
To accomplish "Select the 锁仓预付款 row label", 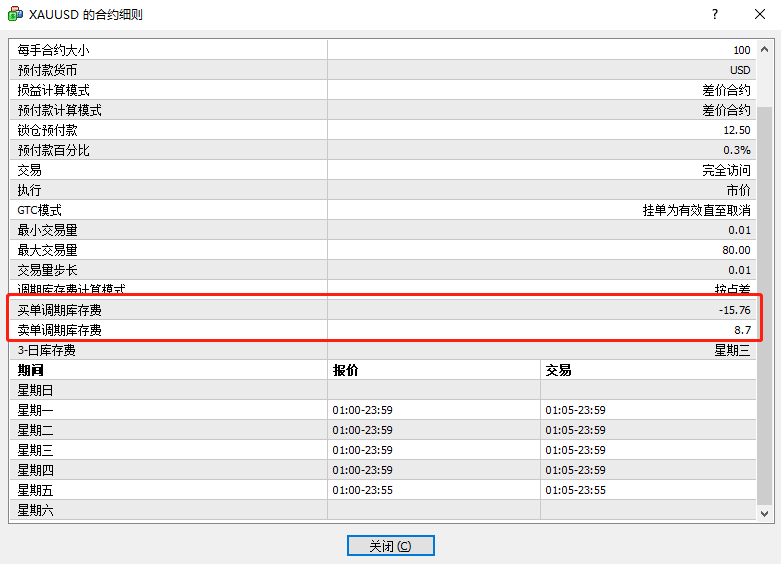I will (x=47, y=131).
